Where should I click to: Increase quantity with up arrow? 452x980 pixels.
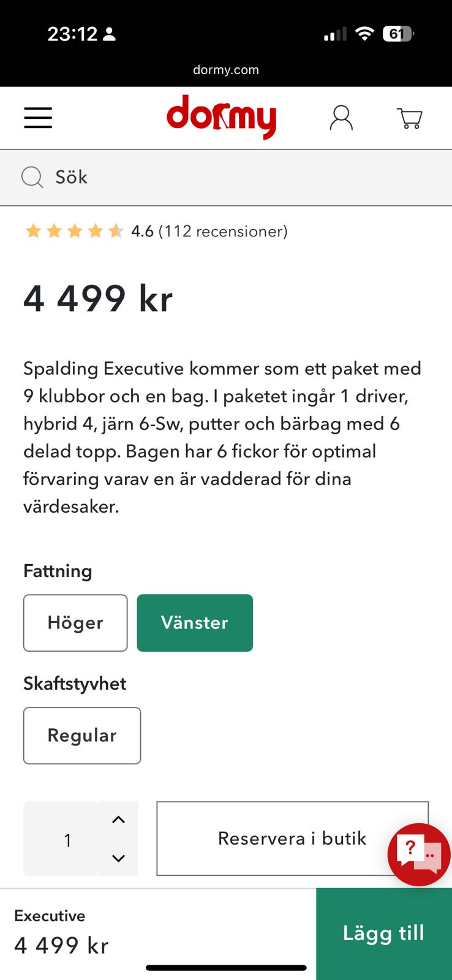pyautogui.click(x=119, y=820)
